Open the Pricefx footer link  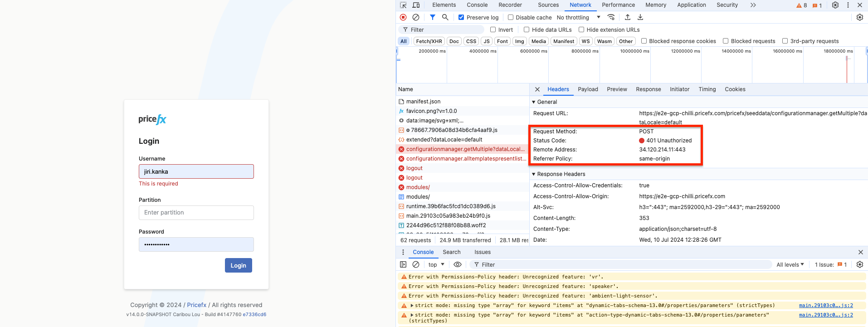click(196, 305)
